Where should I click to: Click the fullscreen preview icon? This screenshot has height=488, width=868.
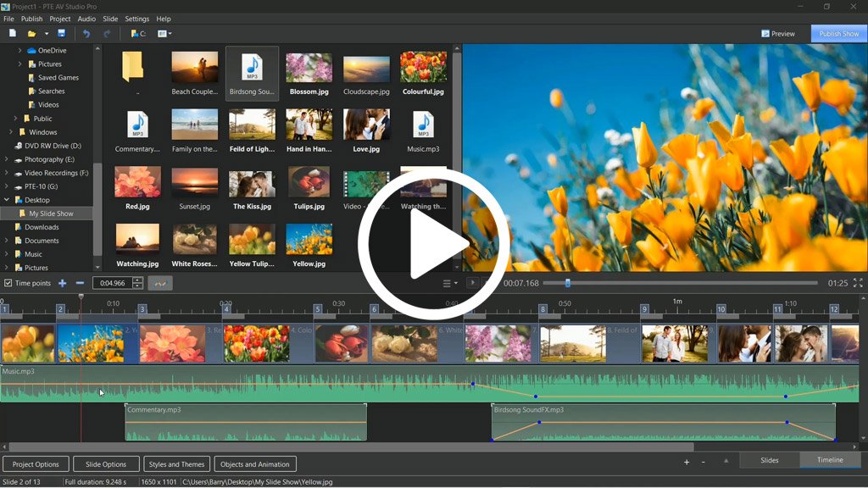coord(859,283)
